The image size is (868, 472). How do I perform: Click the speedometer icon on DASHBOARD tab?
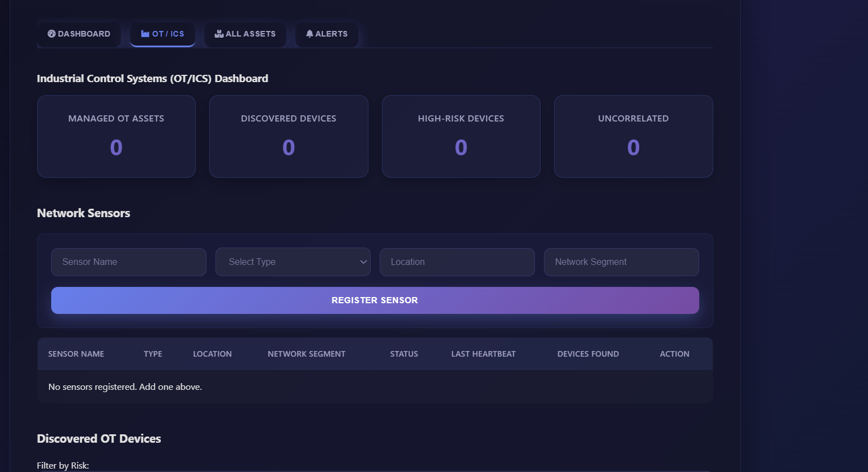coord(52,34)
